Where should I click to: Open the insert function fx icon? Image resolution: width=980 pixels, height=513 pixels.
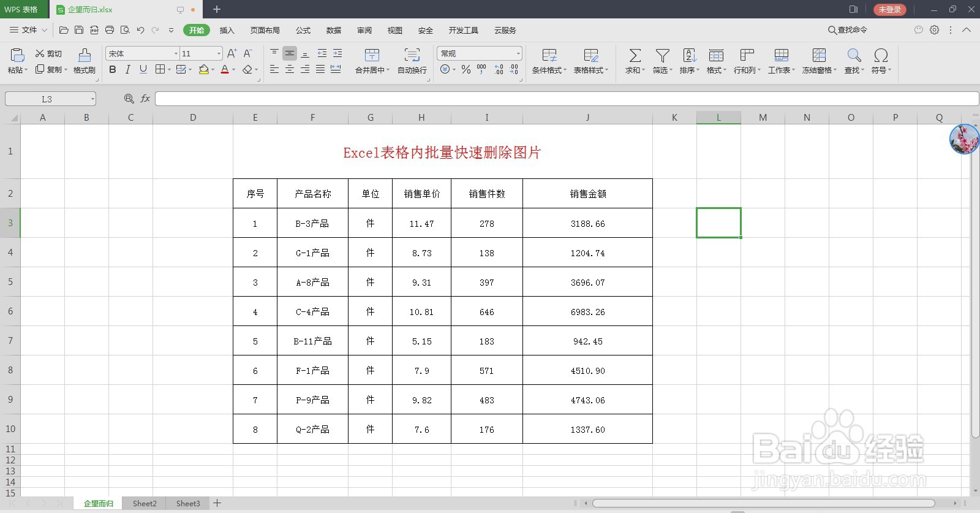point(145,98)
